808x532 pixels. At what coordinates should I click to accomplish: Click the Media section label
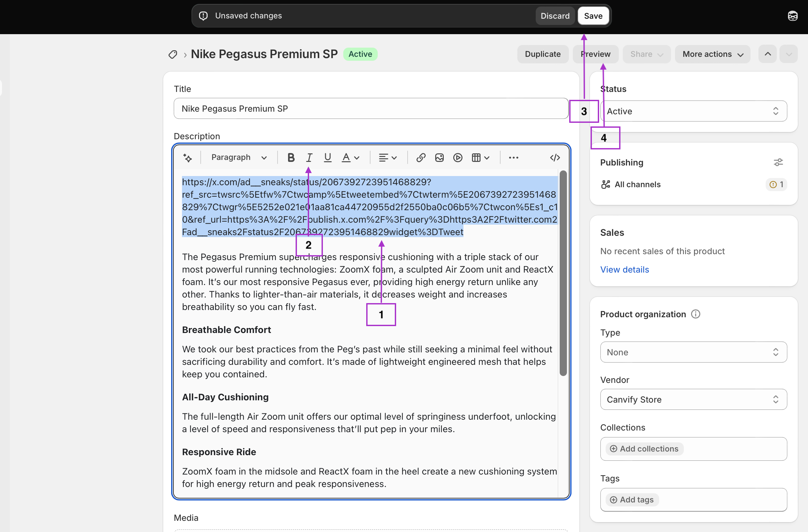pyautogui.click(x=186, y=518)
